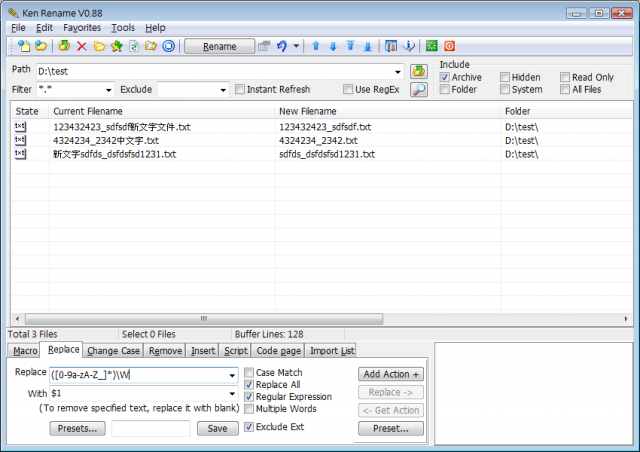Open the Tools menu
Screen dimensions: 640x452
(x=123, y=28)
